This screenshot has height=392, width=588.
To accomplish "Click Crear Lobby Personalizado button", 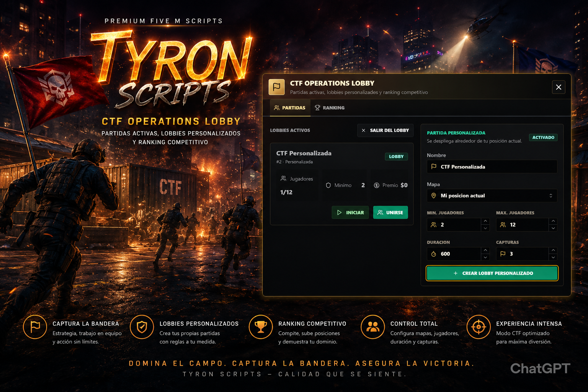I will click(492, 273).
